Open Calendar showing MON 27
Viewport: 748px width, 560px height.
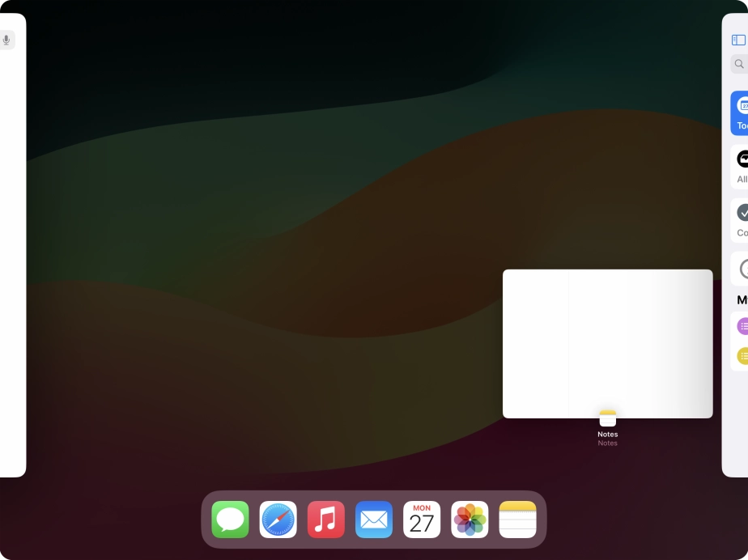pyautogui.click(x=422, y=520)
